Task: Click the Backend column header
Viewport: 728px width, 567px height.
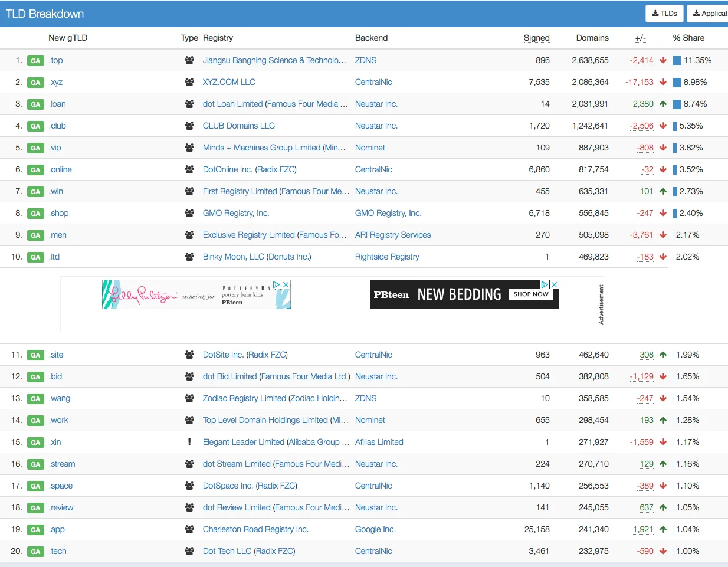Action: 371,38
